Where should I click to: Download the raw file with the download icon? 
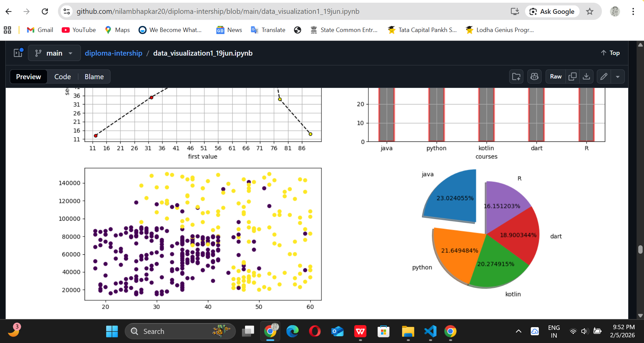[x=587, y=76]
